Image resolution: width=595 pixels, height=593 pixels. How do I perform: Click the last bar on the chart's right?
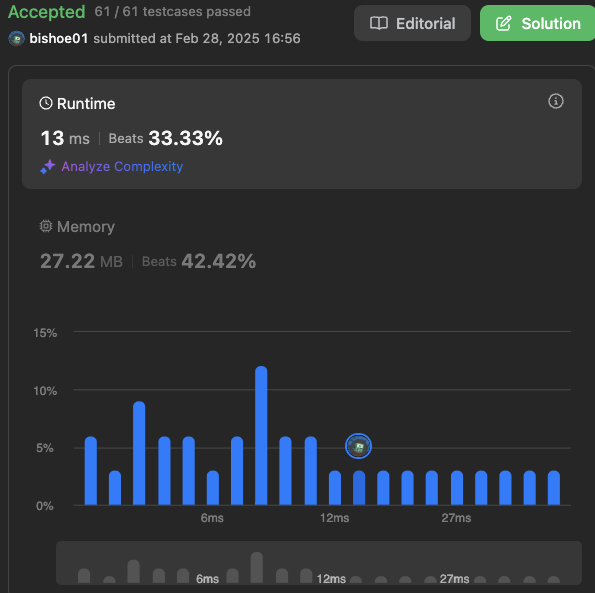click(554, 488)
